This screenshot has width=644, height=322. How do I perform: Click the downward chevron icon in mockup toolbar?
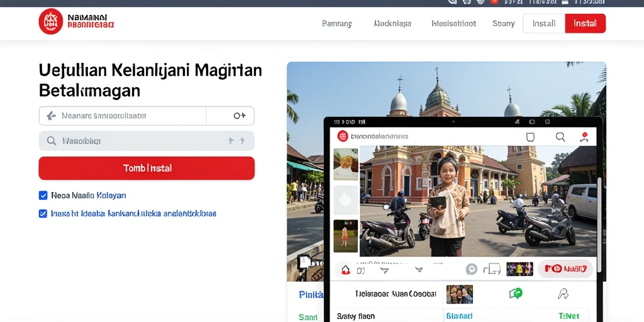pyautogui.click(x=418, y=270)
